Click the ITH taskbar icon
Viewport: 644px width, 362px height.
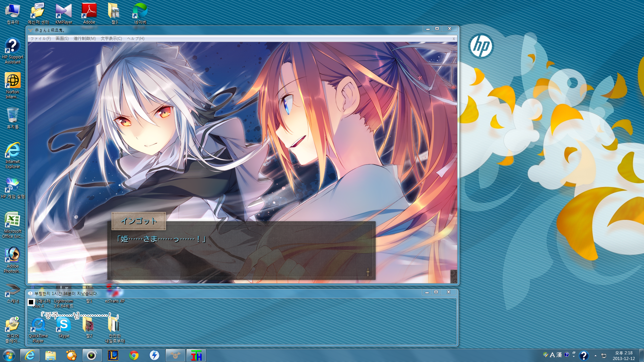tap(196, 355)
